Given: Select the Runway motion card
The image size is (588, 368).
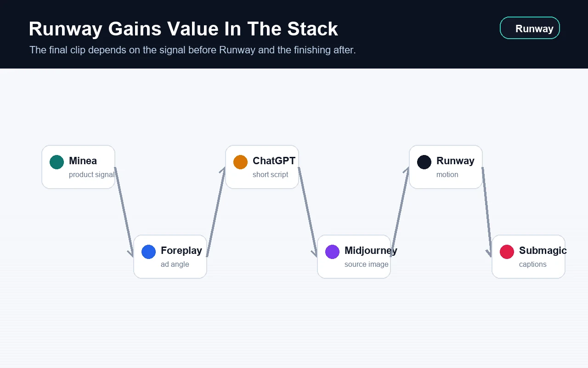Looking at the screenshot, I should click(x=446, y=167).
